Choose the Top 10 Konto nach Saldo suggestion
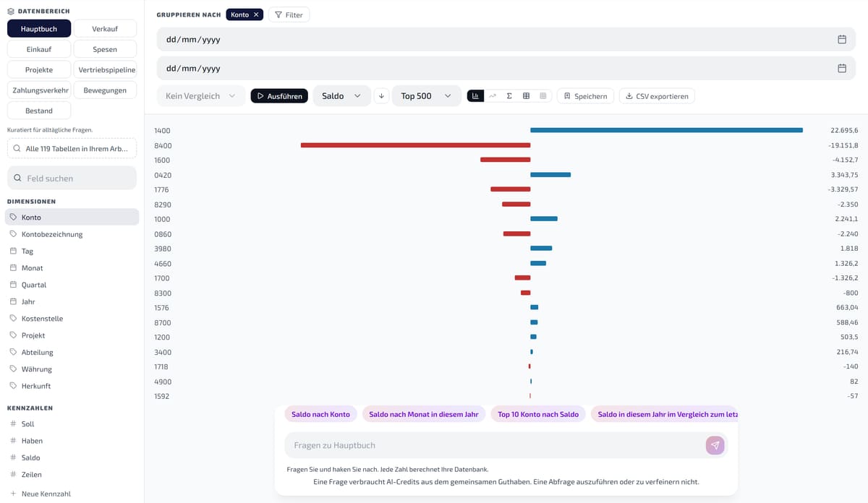868x503 pixels. click(x=538, y=414)
